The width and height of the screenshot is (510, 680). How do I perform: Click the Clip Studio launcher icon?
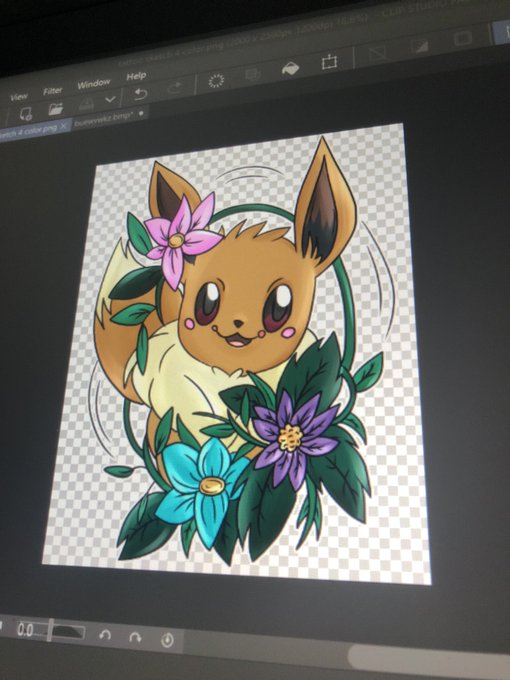(x=26, y=114)
